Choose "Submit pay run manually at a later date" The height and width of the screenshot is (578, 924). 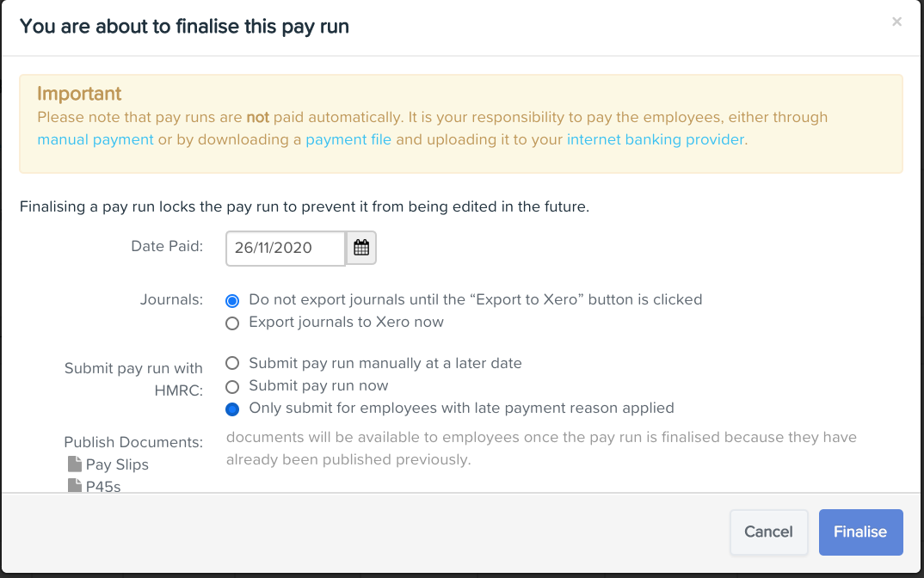pos(232,363)
